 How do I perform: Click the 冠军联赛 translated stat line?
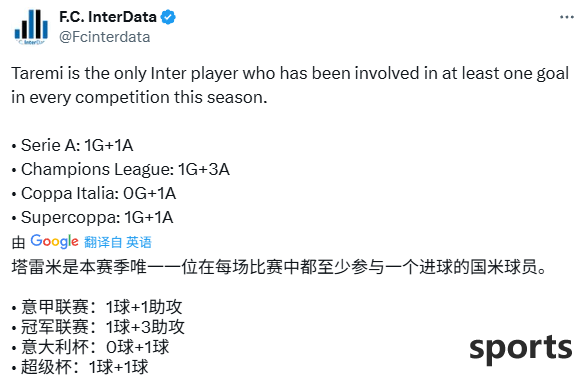pos(98,327)
